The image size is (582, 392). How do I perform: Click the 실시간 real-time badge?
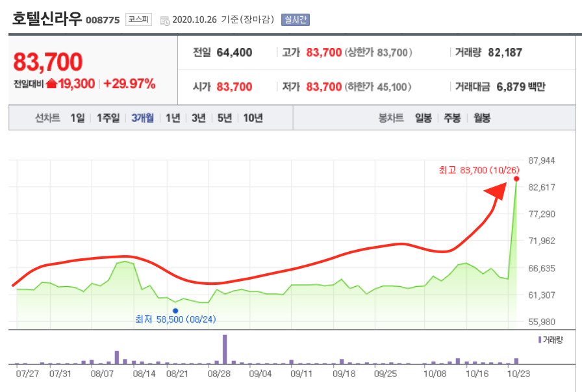(x=296, y=19)
